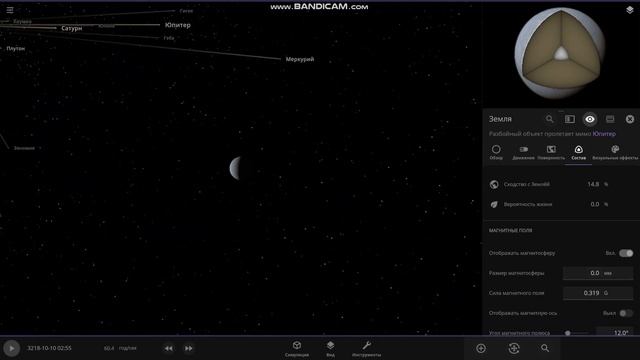The width and height of the screenshot is (640, 360).
Task: Open the Вид layers menu
Action: click(330, 349)
